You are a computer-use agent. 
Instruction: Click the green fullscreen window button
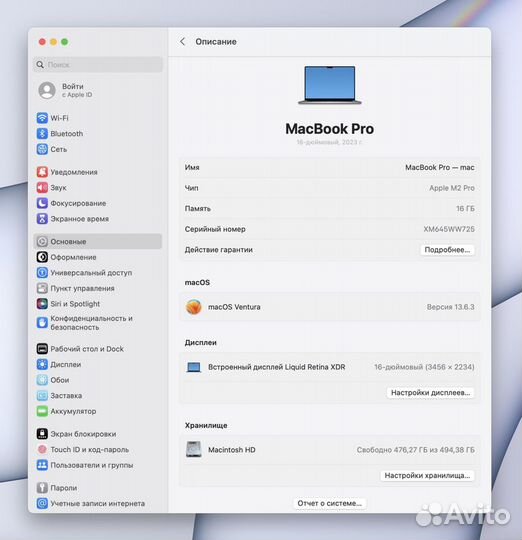64,42
